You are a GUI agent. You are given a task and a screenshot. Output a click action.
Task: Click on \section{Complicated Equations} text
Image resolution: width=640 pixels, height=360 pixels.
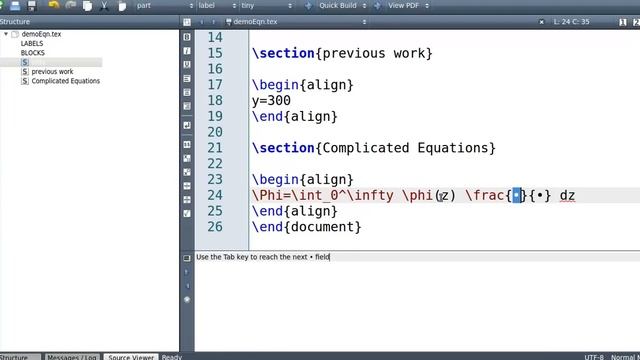373,148
